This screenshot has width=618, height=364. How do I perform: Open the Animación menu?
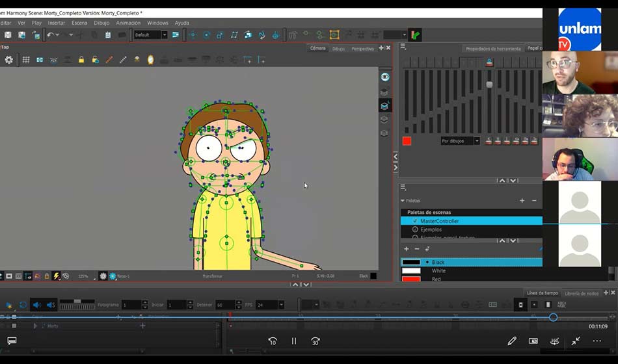pyautogui.click(x=128, y=23)
